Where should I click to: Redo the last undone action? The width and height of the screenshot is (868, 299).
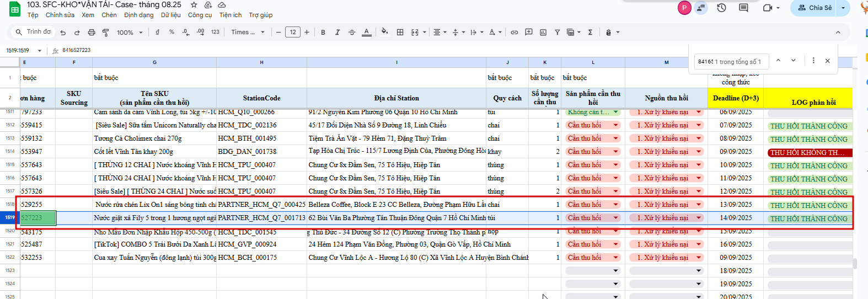(77, 33)
